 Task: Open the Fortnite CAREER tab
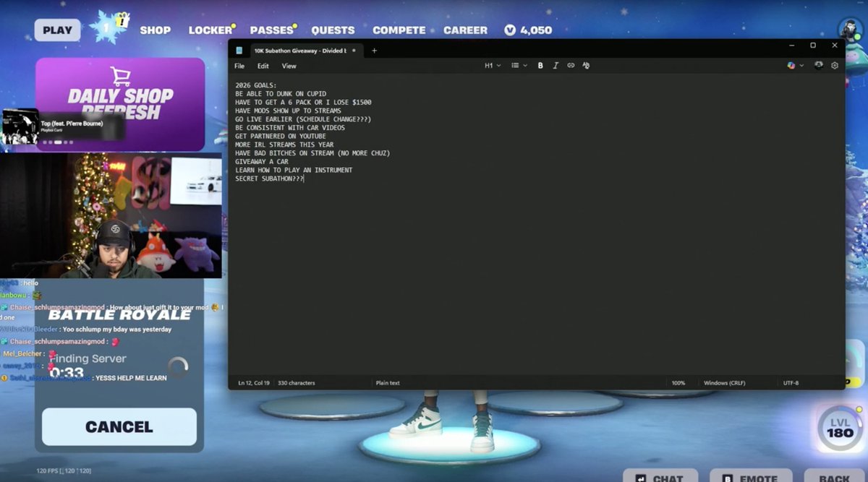point(465,30)
